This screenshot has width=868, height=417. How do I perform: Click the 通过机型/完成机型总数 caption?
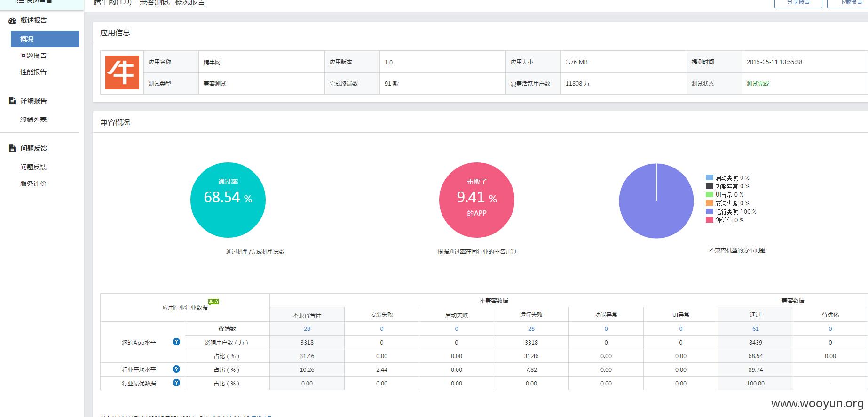point(255,252)
